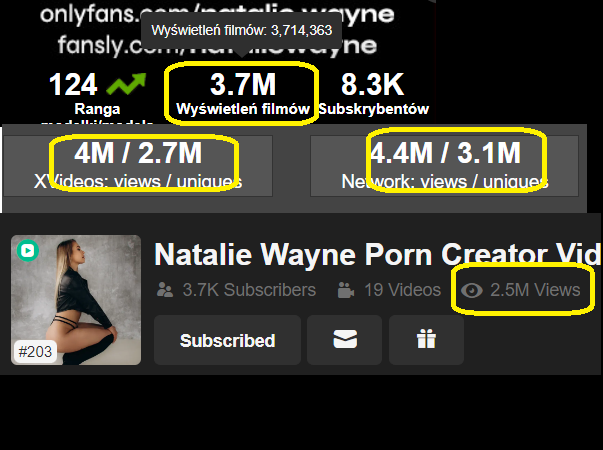Viewport: 603px width, 450px height.
Task: Open the message envelope button
Action: [345, 340]
